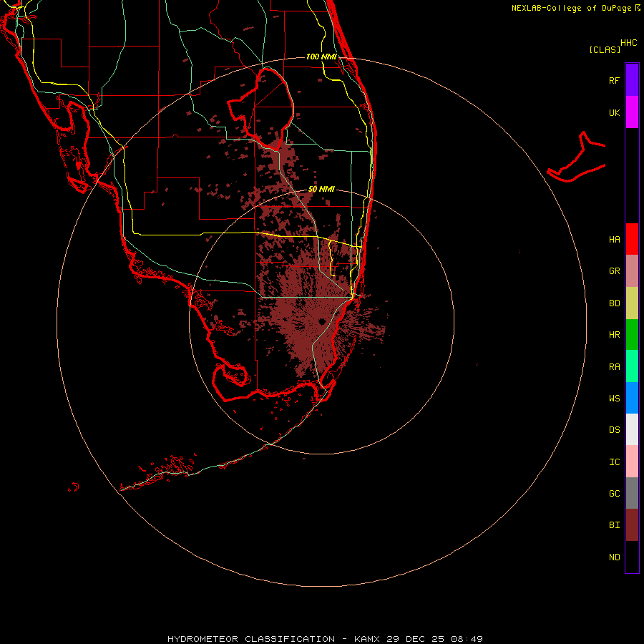This screenshot has height=644, width=644.
Task: Click the "HHC" product label
Action: pyautogui.click(x=629, y=43)
